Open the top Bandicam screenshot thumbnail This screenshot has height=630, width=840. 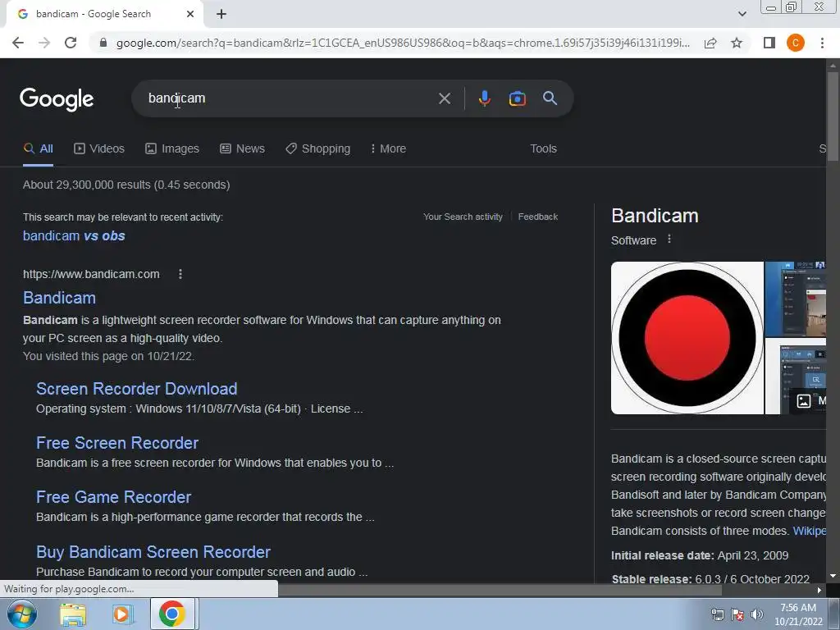tap(796, 299)
